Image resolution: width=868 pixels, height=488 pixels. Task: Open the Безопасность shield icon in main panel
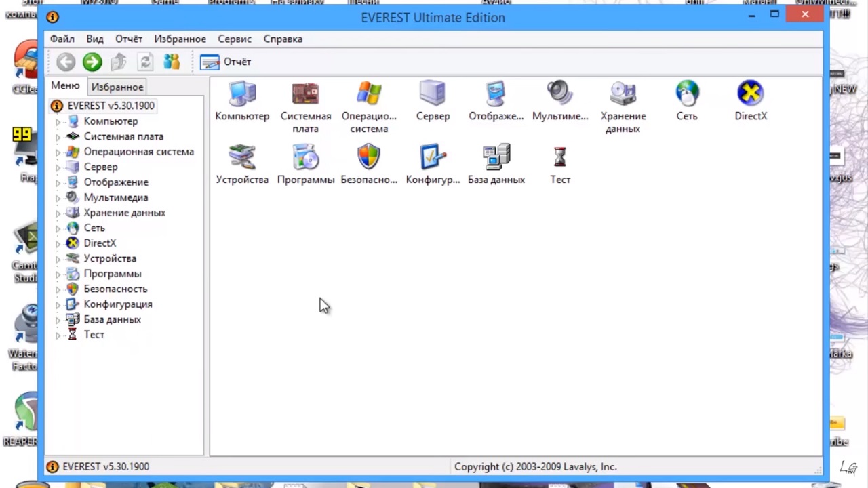click(369, 158)
